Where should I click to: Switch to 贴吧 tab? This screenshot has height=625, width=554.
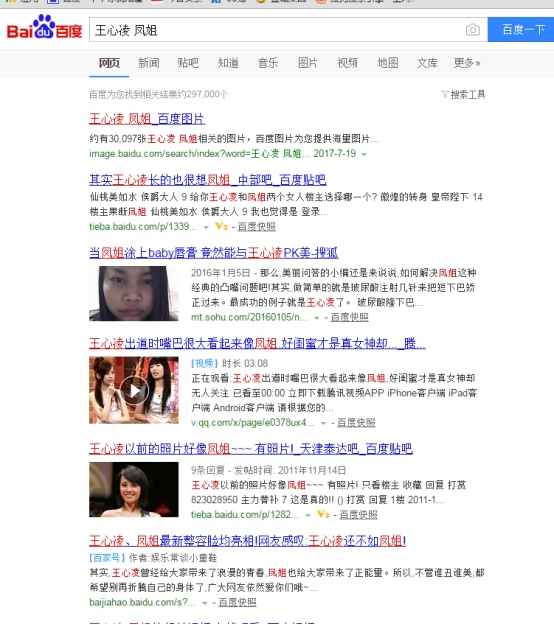tap(188, 63)
